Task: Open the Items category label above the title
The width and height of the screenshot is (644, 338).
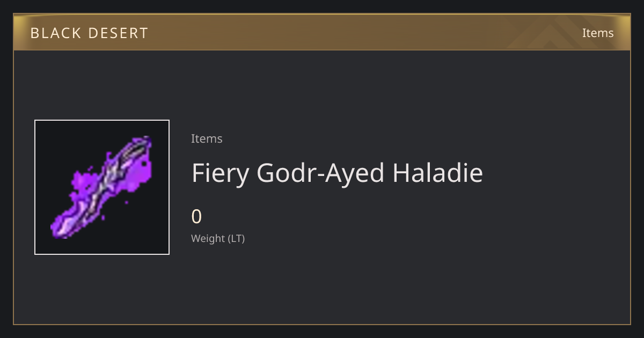Action: tap(207, 138)
